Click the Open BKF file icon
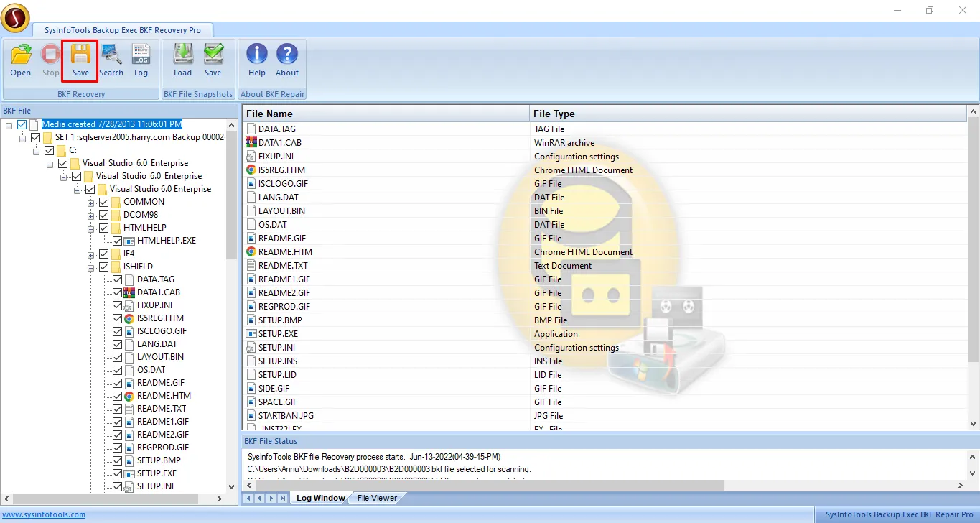The image size is (980, 523). [x=21, y=55]
